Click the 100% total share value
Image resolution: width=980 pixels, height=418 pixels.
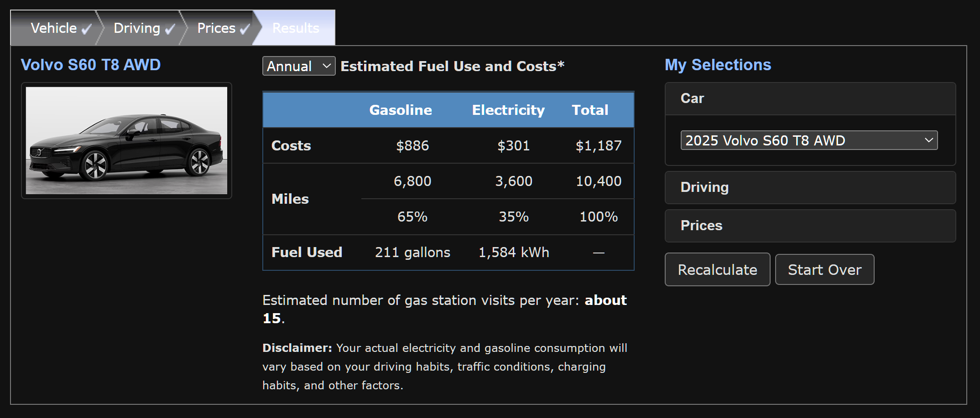599,217
